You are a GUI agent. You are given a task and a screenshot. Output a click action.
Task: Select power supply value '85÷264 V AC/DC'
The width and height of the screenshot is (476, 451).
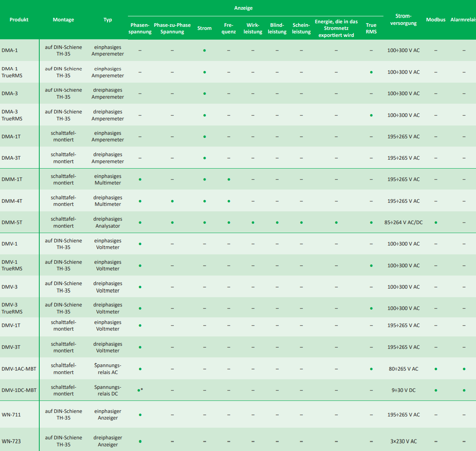click(404, 223)
